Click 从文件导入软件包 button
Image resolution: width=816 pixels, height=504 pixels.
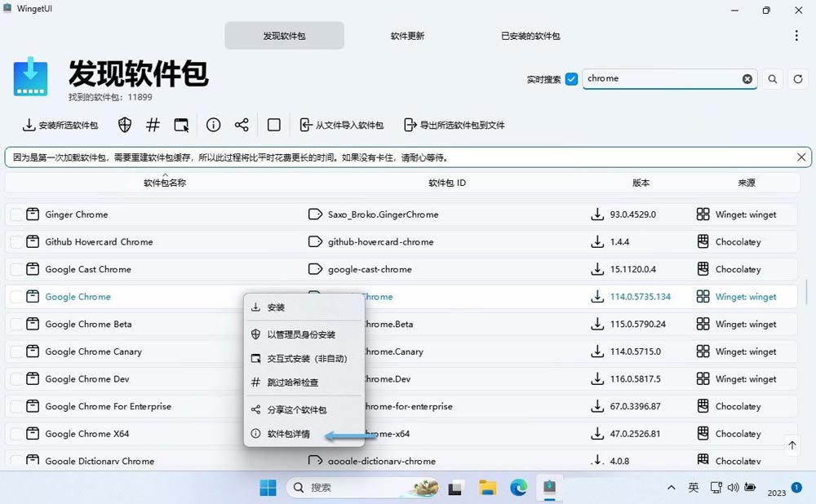342,125
